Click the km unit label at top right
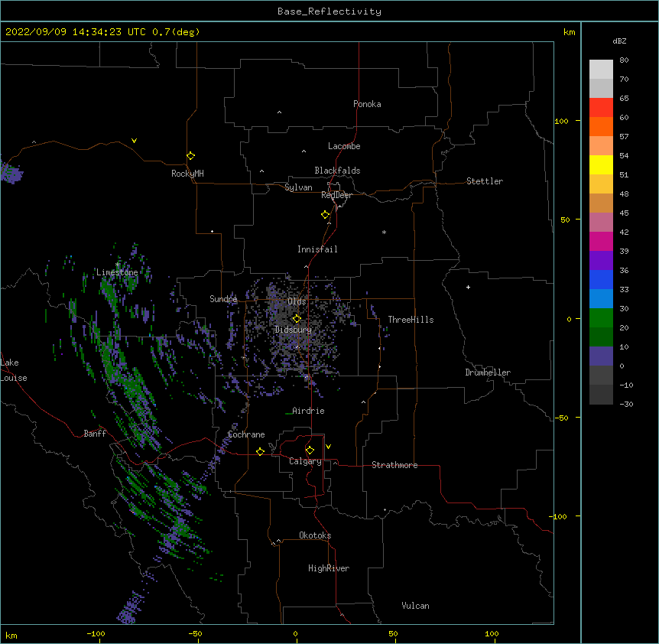 [569, 32]
